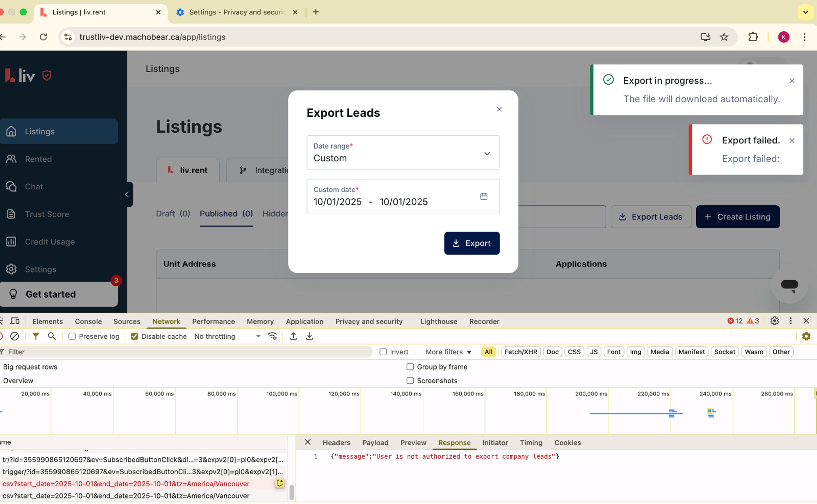Click the import HAR upload icon
The width and height of the screenshot is (817, 504).
point(293,336)
